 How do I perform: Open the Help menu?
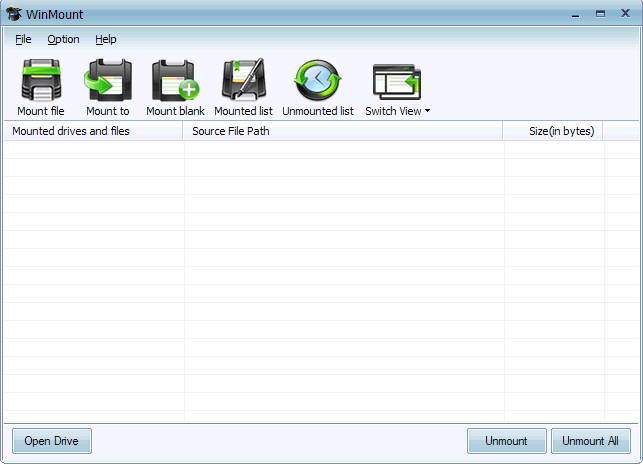click(x=106, y=39)
